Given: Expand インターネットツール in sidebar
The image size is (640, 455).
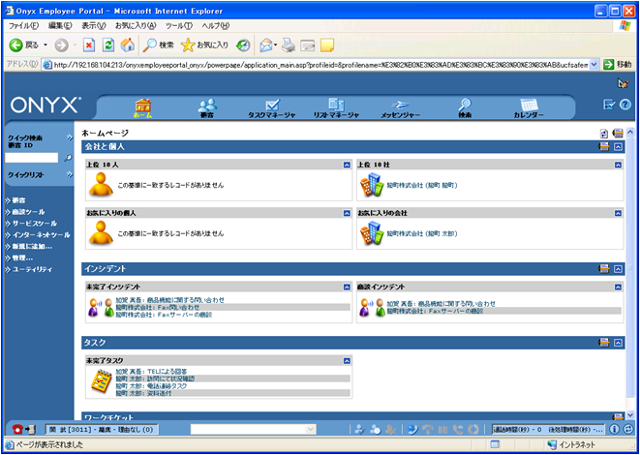Looking at the screenshot, I should click(x=38, y=235).
